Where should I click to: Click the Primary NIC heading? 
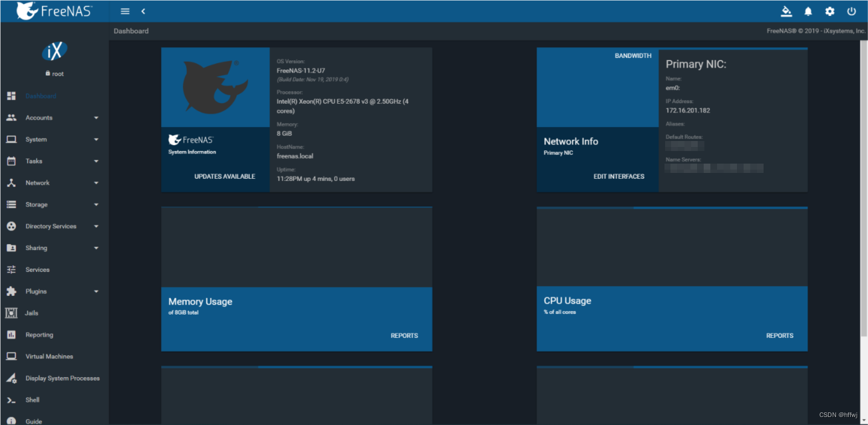click(x=696, y=65)
